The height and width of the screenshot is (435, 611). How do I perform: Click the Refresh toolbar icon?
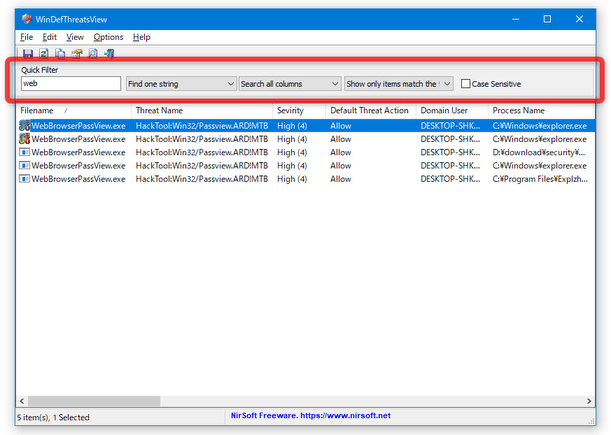click(44, 53)
